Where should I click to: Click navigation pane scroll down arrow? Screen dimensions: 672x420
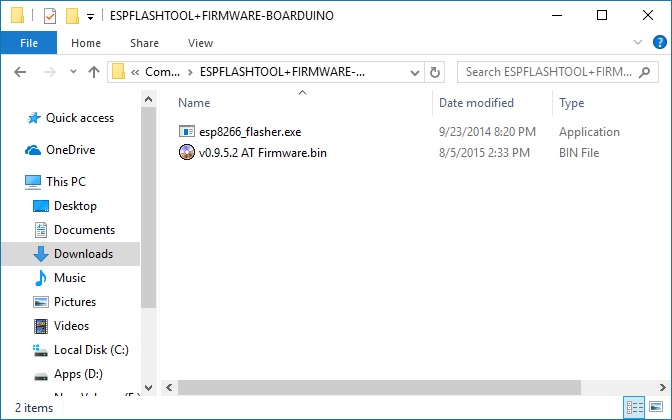point(149,388)
